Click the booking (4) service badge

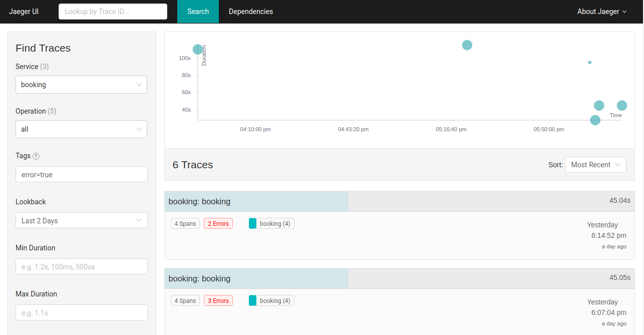(x=271, y=223)
